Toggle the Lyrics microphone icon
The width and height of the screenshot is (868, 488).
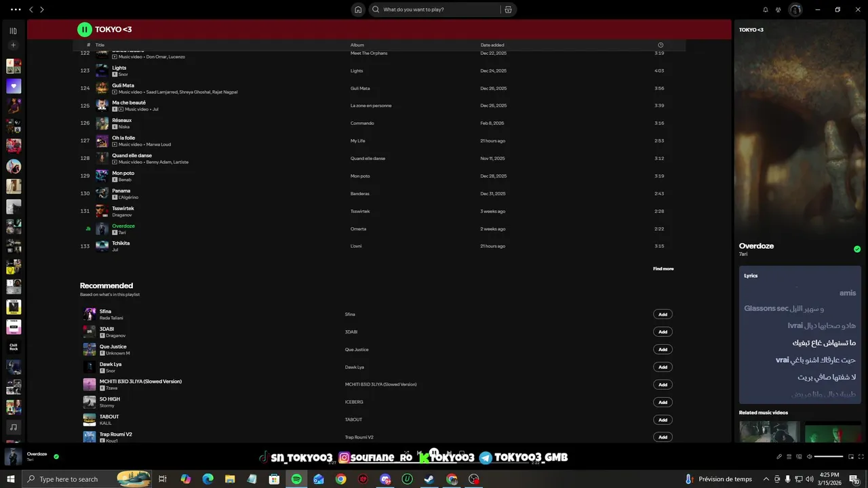(779, 457)
